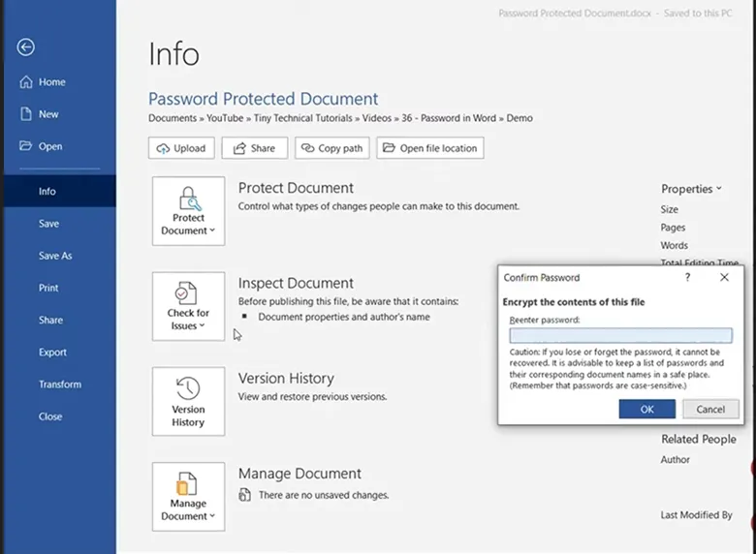Viewport: 756px width, 554px height.
Task: Click 'Document properties and author's name' text
Action: [344, 317]
